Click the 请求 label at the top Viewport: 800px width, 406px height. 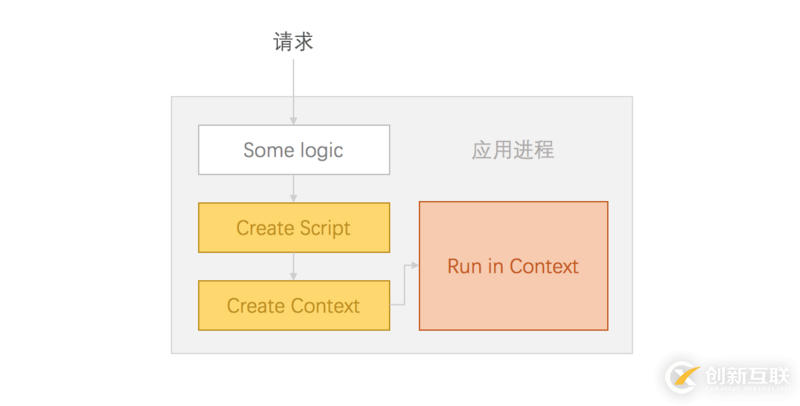pyautogui.click(x=293, y=42)
